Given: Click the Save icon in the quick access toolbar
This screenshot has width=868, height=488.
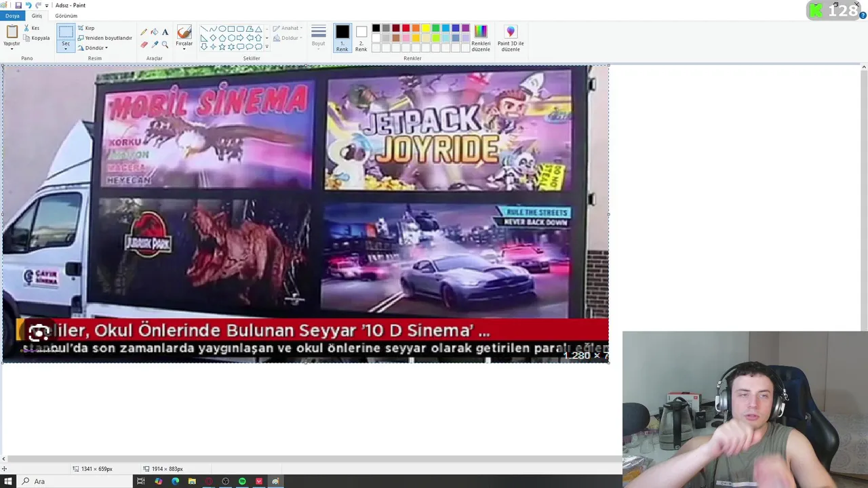Looking at the screenshot, I should [18, 5].
